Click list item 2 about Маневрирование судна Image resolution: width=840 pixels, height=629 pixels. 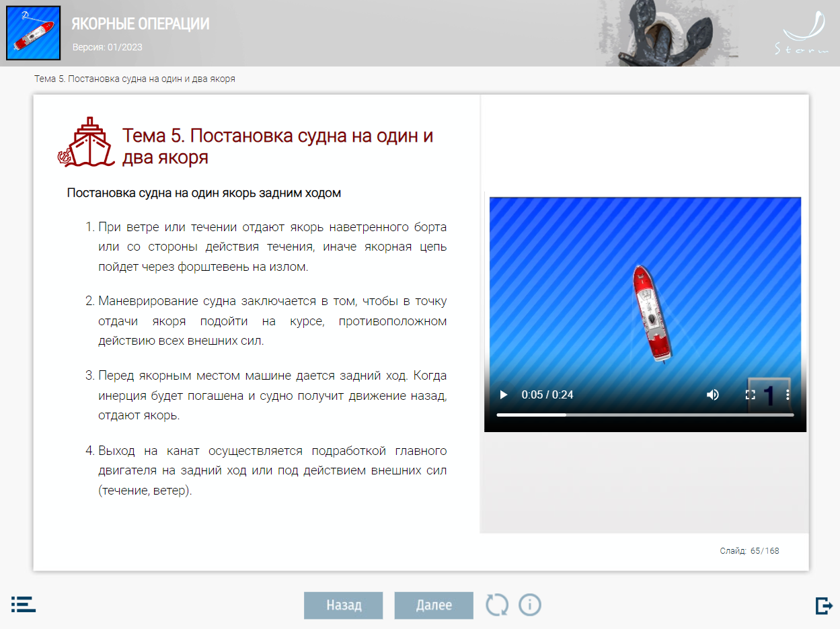tap(266, 321)
